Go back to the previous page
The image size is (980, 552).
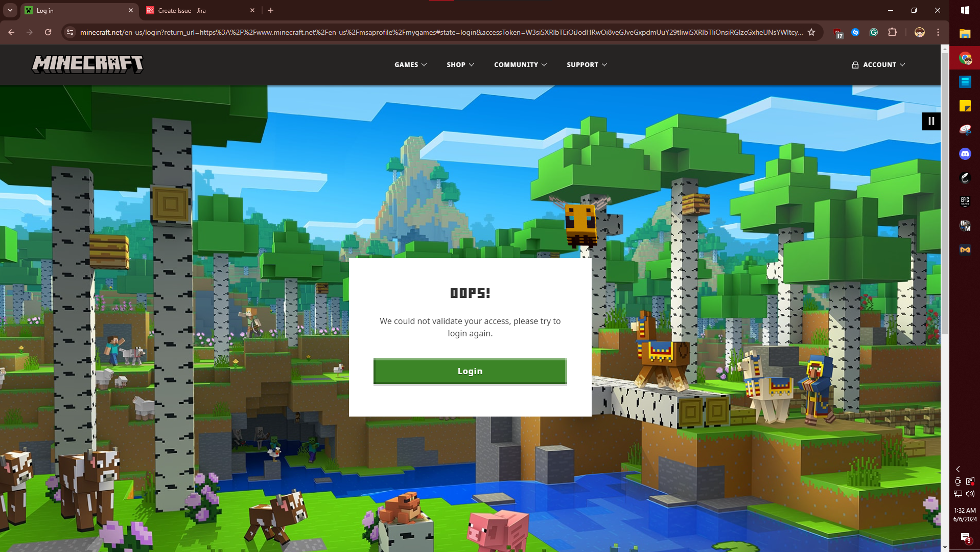pyautogui.click(x=11, y=32)
